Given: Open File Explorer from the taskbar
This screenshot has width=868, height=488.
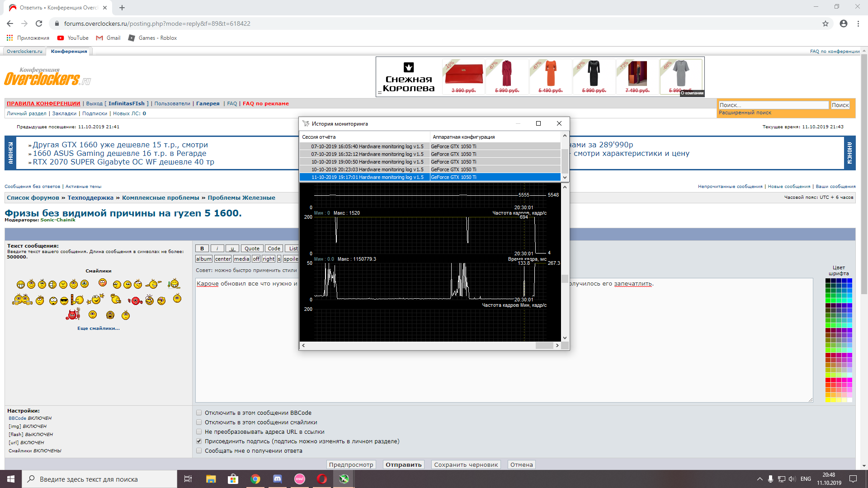Looking at the screenshot, I should pos(211,479).
